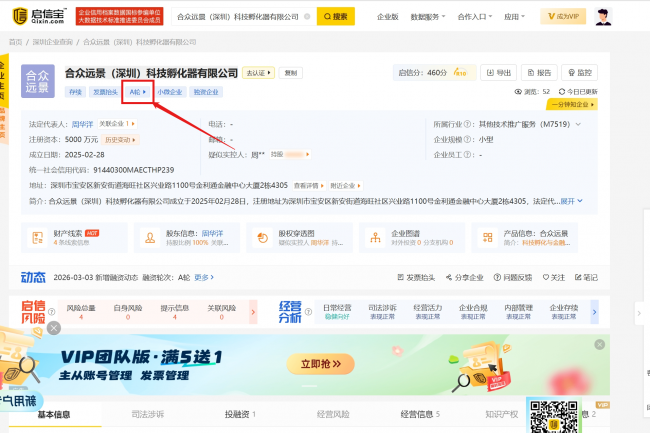Click the 导出 export button
Image resolution: width=650 pixels, height=433 pixels.
click(x=499, y=73)
